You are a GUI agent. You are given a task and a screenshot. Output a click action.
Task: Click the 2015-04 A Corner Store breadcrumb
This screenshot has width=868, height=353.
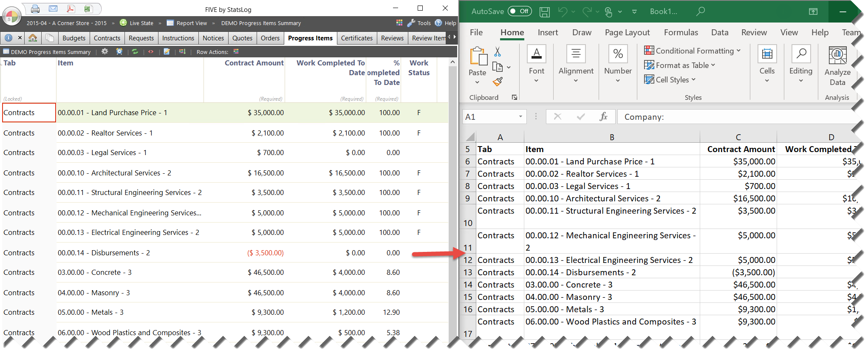tap(66, 23)
